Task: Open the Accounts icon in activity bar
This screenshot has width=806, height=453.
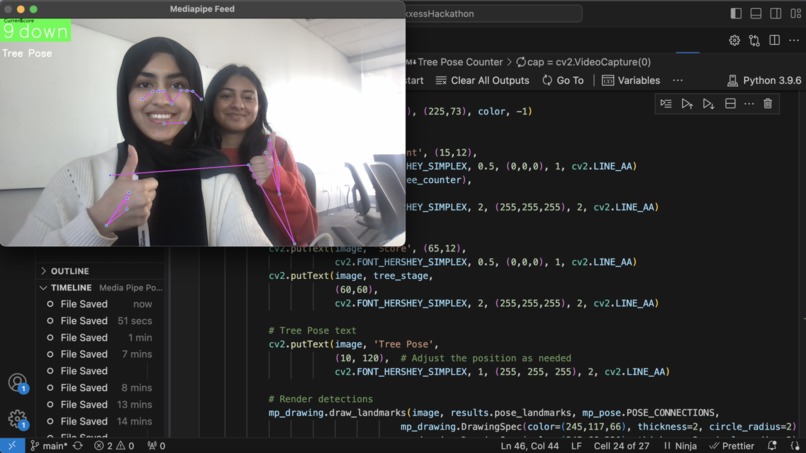Action: [x=17, y=383]
